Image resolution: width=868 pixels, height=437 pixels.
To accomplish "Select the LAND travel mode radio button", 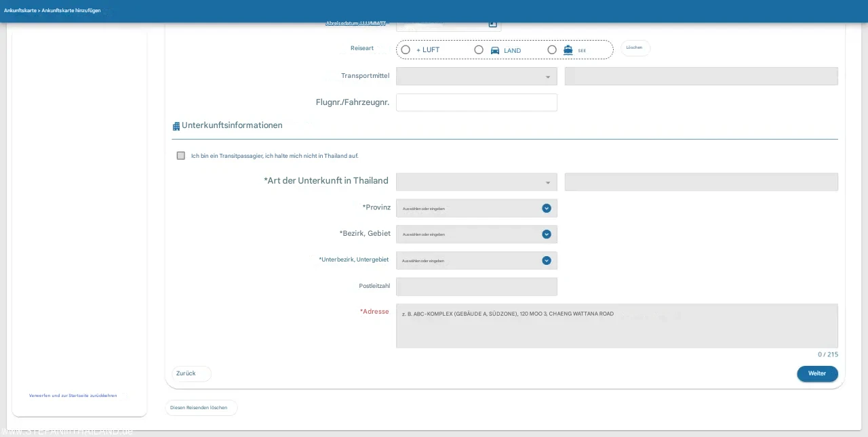I will (x=479, y=50).
